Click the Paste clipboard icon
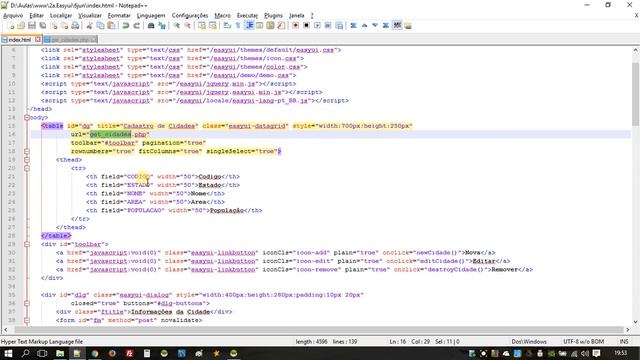The width and height of the screenshot is (640, 360). (x=111, y=26)
